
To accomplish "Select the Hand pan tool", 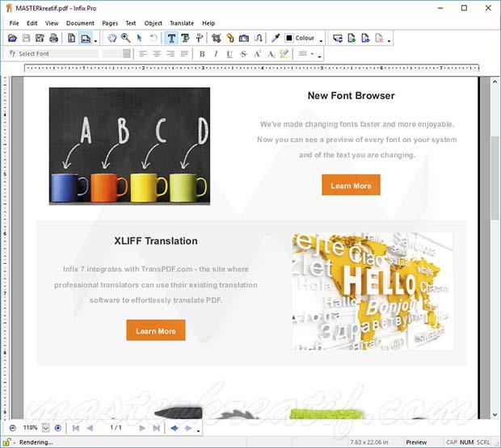I will (x=112, y=38).
